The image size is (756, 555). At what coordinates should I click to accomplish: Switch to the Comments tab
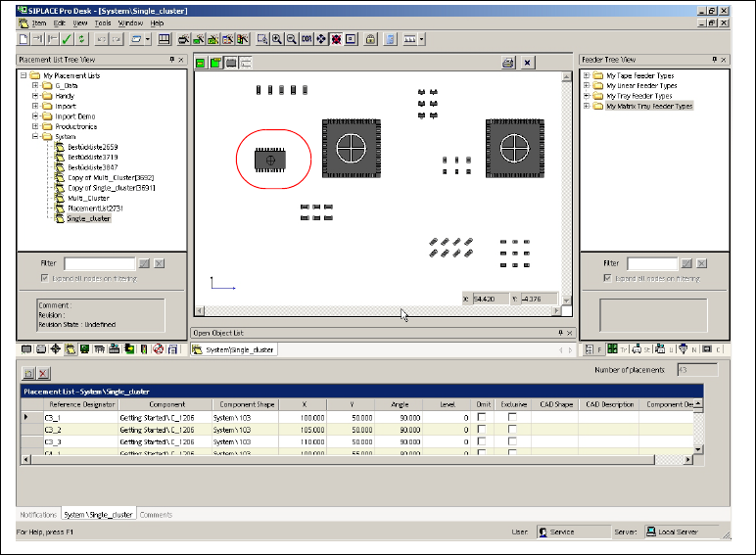click(x=156, y=514)
